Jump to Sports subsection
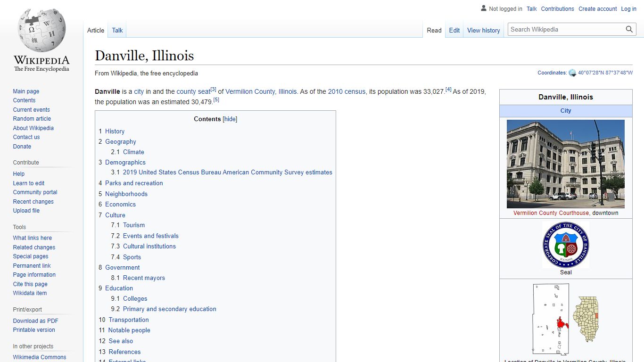The height and width of the screenshot is (362, 644). pyautogui.click(x=132, y=257)
